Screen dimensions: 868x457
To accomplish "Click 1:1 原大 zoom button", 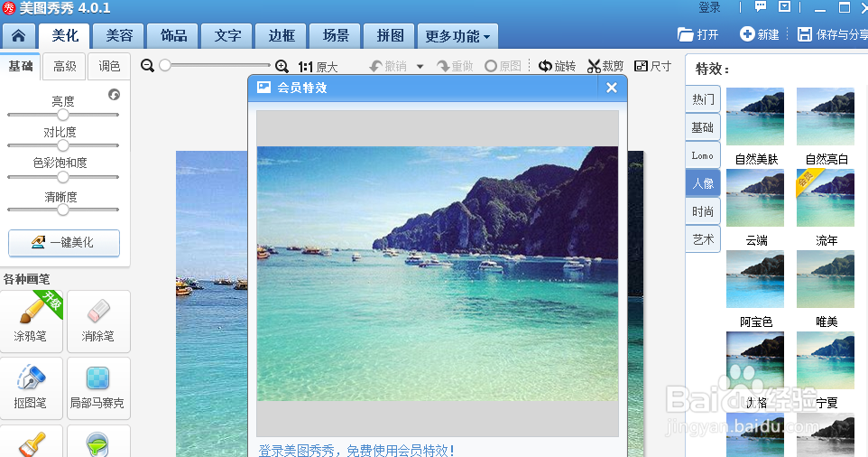I will [318, 67].
